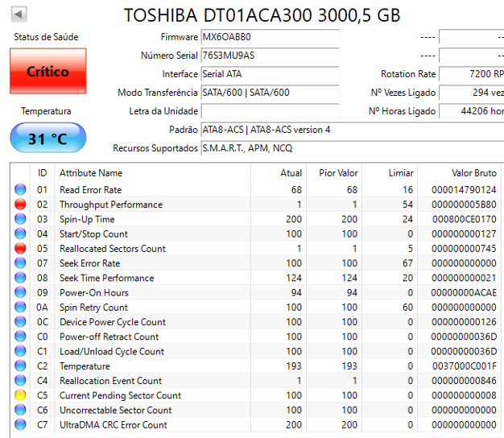Click raw value 000014790124
This screenshot has height=438, width=504.
[464, 190]
